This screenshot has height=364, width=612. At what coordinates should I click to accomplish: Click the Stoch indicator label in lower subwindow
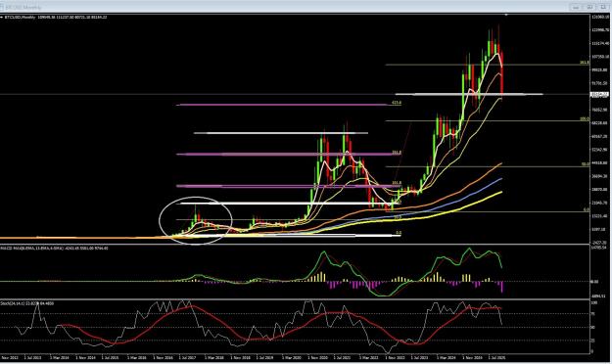click(27, 303)
